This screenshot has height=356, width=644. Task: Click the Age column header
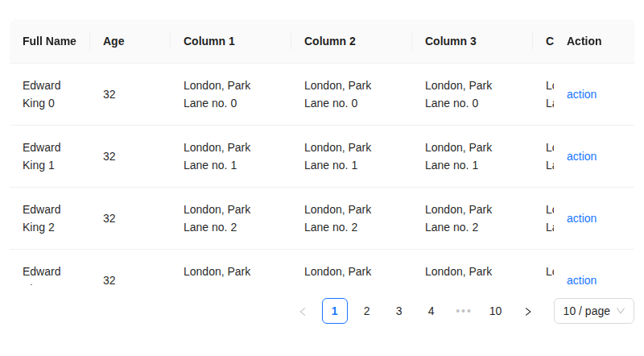pos(114,41)
